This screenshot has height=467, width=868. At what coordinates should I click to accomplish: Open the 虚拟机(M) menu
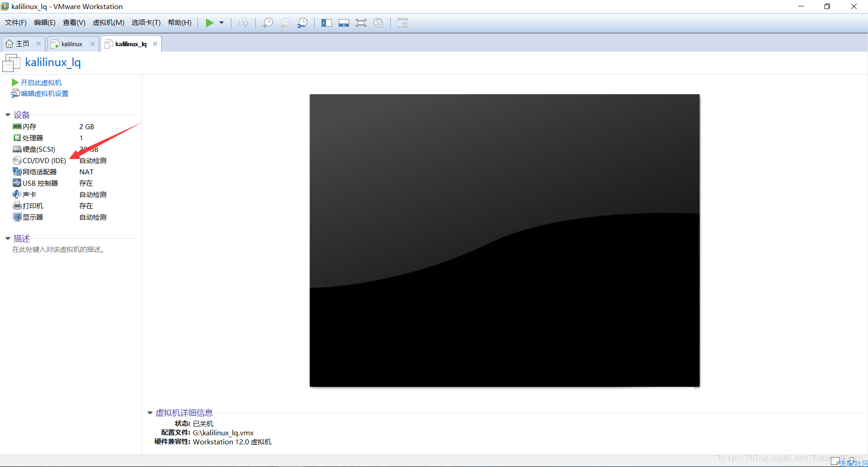[x=108, y=23]
